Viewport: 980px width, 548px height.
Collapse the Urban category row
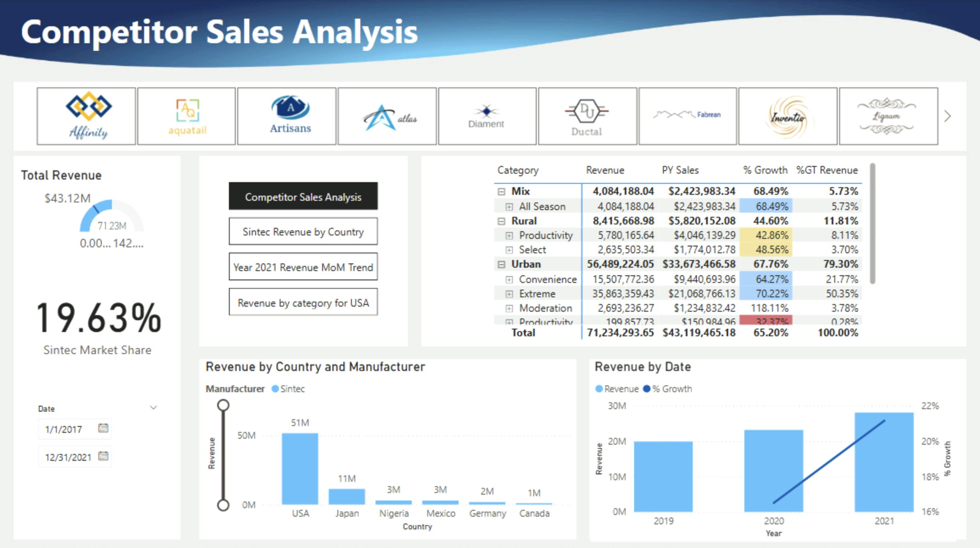[x=501, y=264]
